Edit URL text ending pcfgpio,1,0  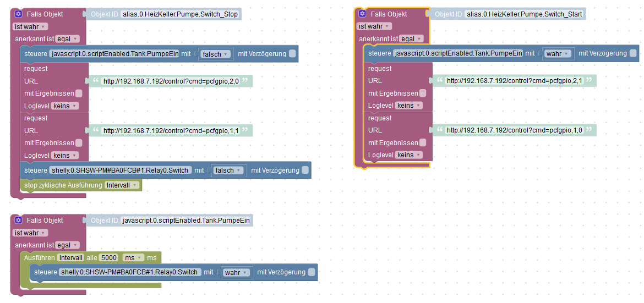515,130
